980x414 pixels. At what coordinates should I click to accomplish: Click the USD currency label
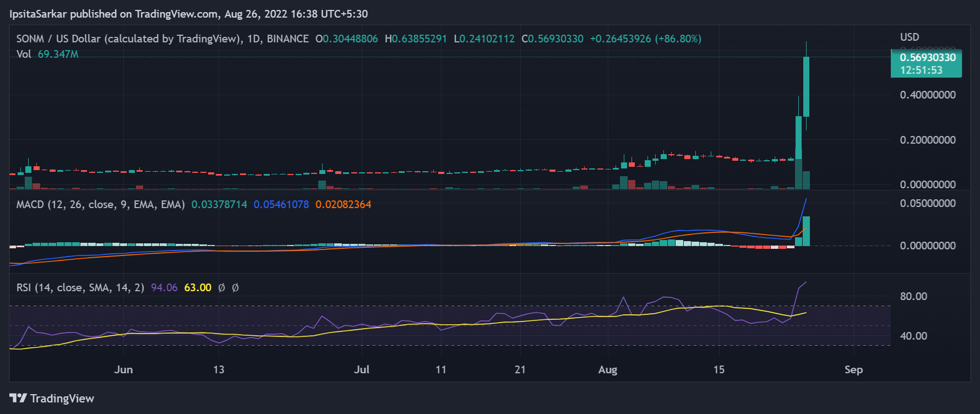click(910, 37)
